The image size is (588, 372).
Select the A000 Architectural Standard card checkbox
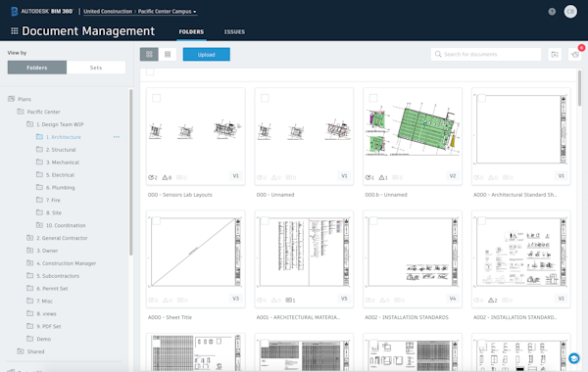point(482,98)
